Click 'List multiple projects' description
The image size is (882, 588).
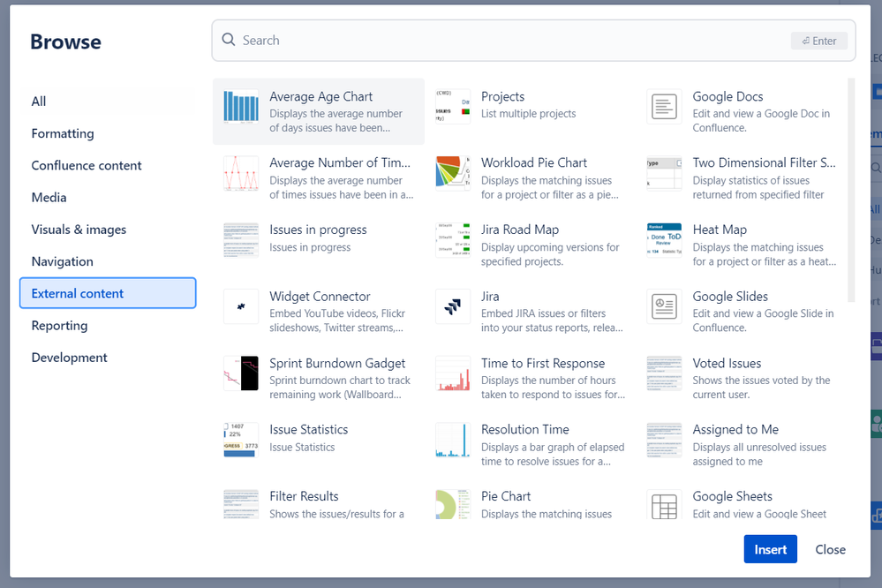point(528,114)
